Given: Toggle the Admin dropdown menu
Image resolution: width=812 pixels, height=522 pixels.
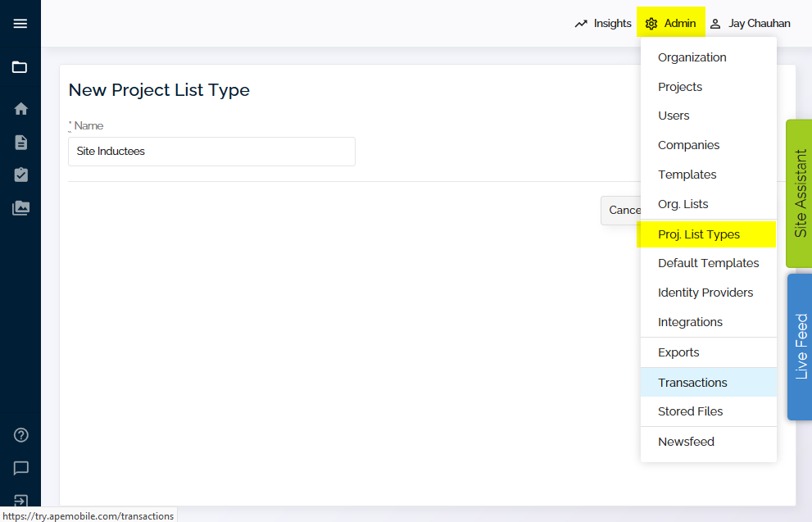Looking at the screenshot, I should [670, 22].
